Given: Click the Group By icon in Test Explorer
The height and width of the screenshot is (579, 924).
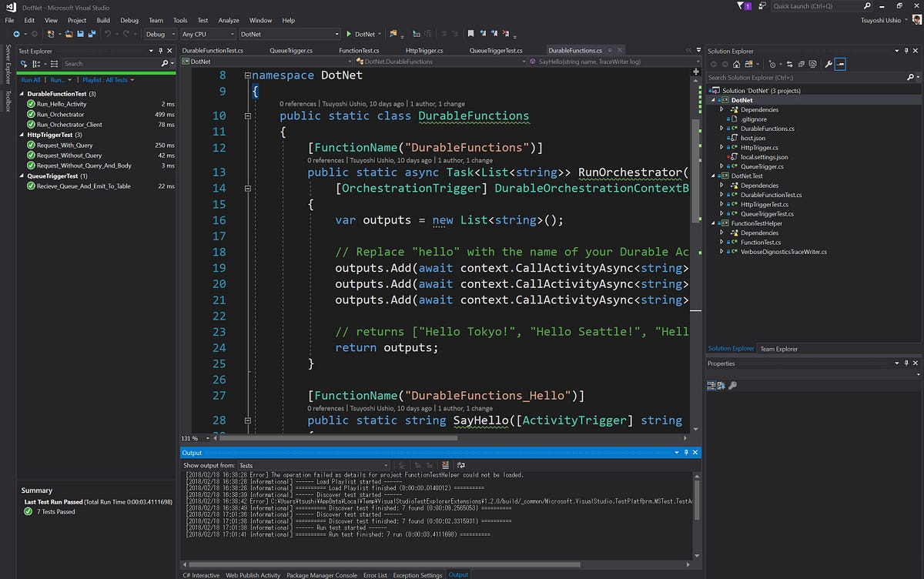Looking at the screenshot, I should click(37, 65).
